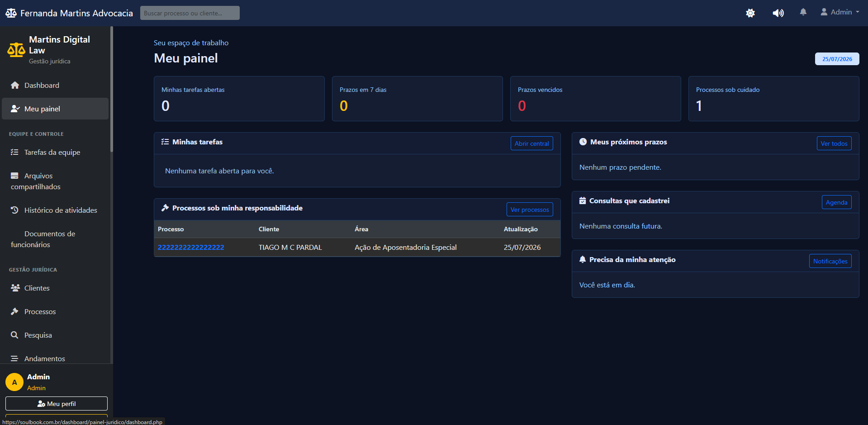Click Abrir central button
The image size is (868, 425).
(531, 143)
